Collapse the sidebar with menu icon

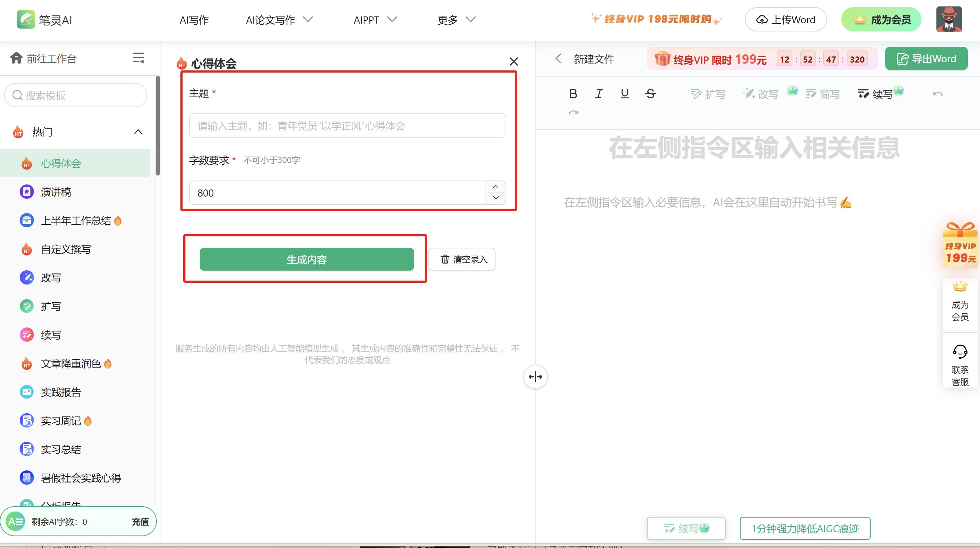[x=139, y=58]
